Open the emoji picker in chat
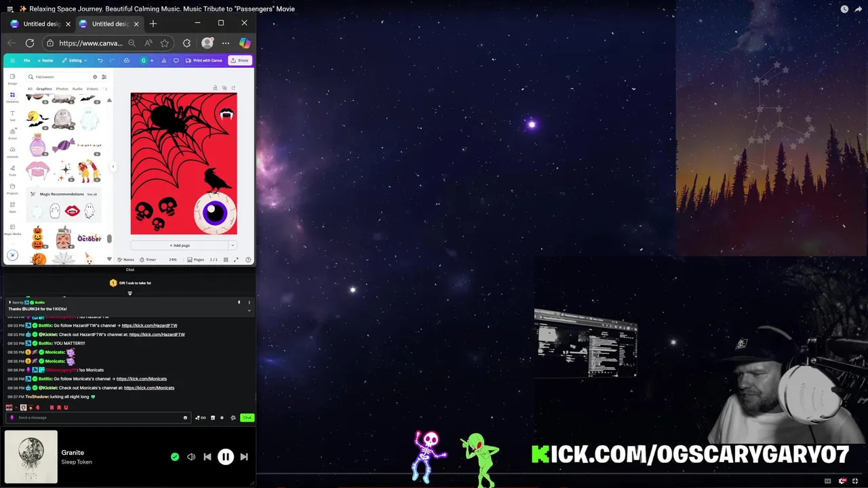The height and width of the screenshot is (488, 868). click(185, 418)
